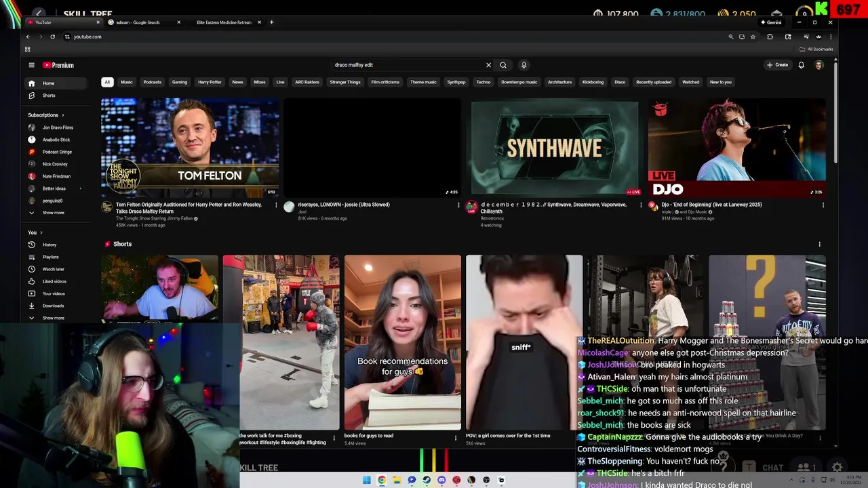Open the account avatar menu
The height and width of the screenshot is (488, 868).
819,65
